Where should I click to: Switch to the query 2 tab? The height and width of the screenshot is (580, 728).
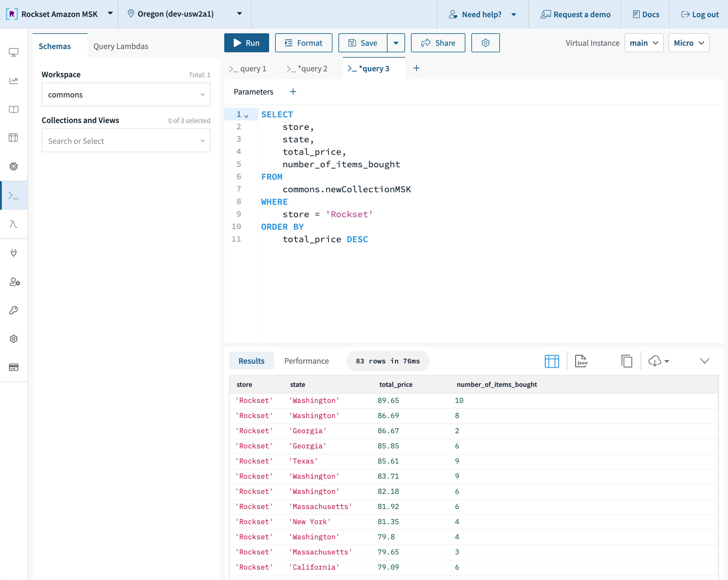(x=307, y=69)
